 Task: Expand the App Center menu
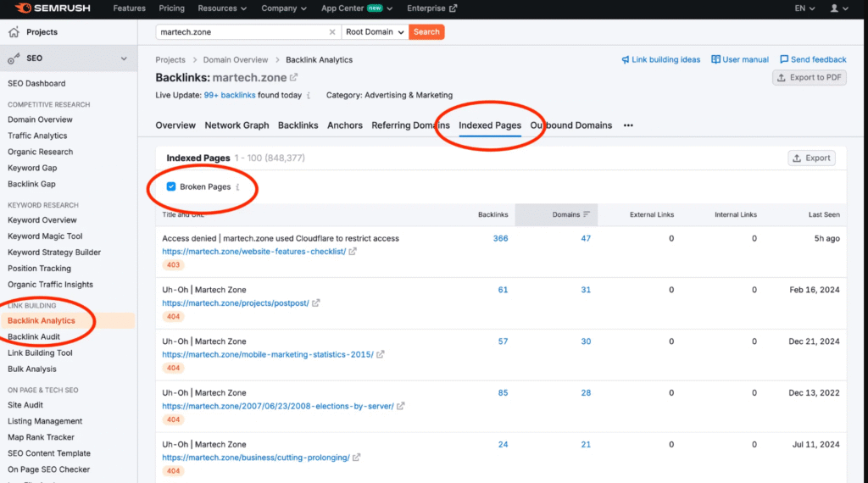tap(357, 8)
